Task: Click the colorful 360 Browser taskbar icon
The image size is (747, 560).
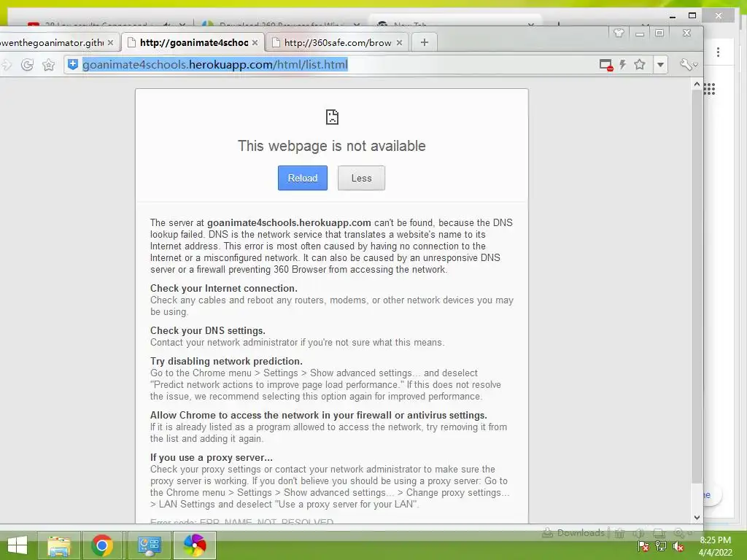Action: coord(195,545)
